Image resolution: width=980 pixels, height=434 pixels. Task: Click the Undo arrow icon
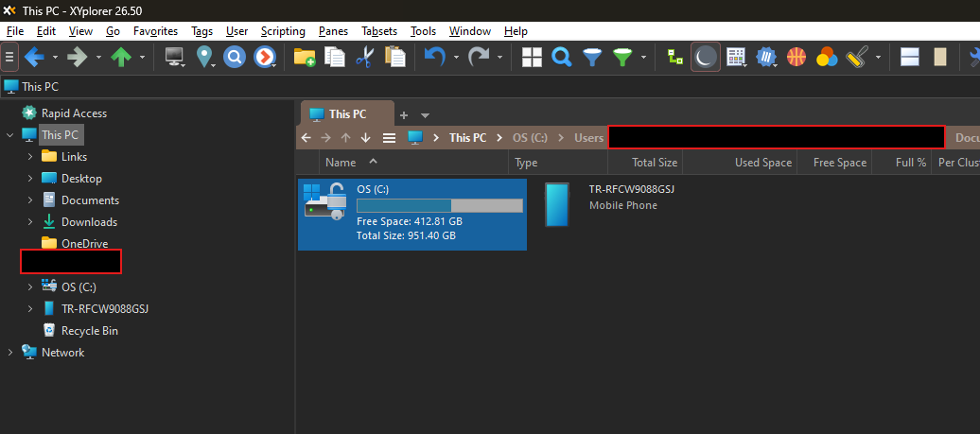pos(434,57)
